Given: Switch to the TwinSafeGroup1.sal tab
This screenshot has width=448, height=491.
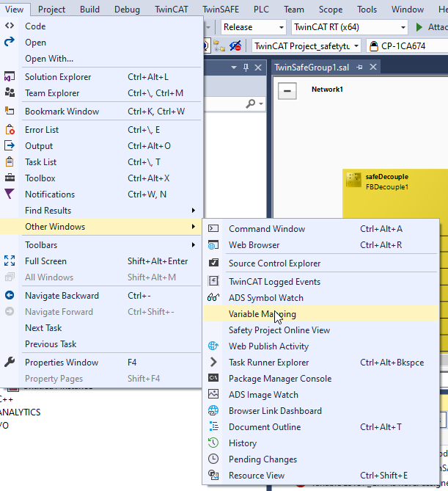Looking at the screenshot, I should click(x=312, y=68).
